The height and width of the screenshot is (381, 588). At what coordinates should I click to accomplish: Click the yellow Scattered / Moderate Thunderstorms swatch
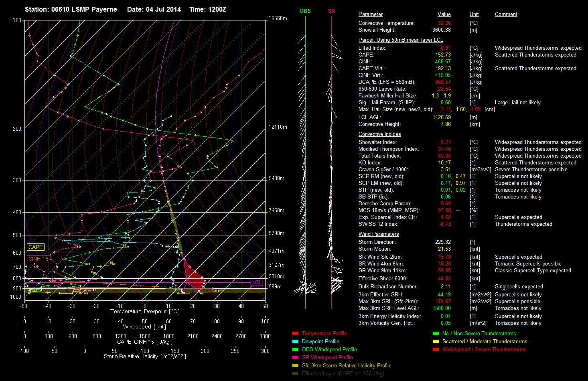(436, 341)
